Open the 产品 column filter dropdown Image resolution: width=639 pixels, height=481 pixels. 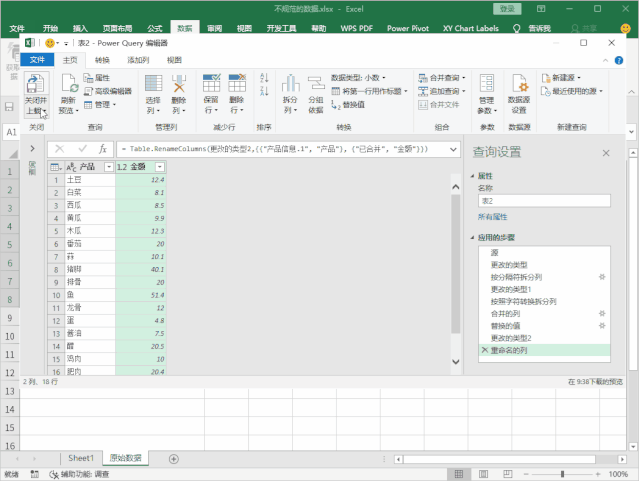click(x=108, y=167)
